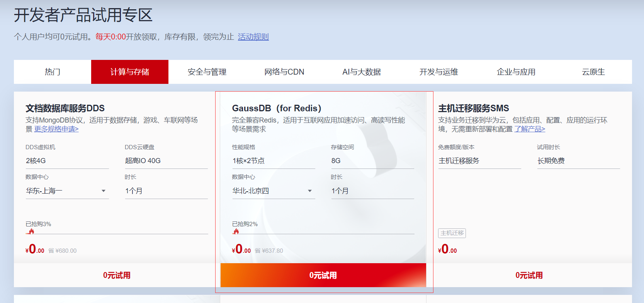The image size is (644, 303).
Task: Click the 1核×2节点 performance spec value
Action: click(x=248, y=161)
